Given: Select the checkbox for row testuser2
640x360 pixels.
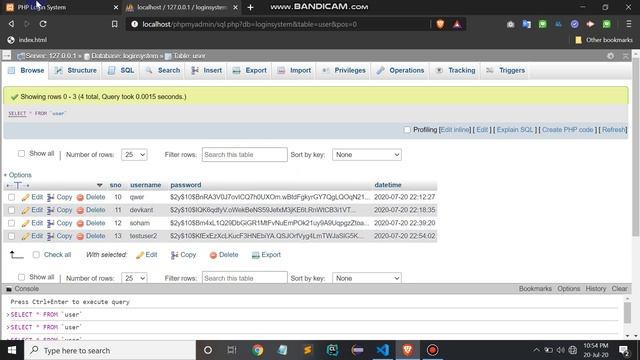Looking at the screenshot, I should [11, 236].
